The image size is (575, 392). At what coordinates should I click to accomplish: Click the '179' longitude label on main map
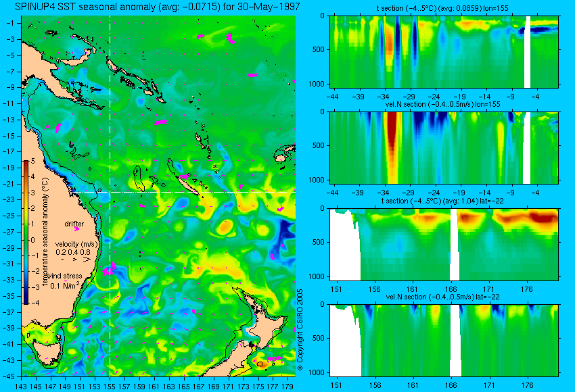tap(287, 386)
